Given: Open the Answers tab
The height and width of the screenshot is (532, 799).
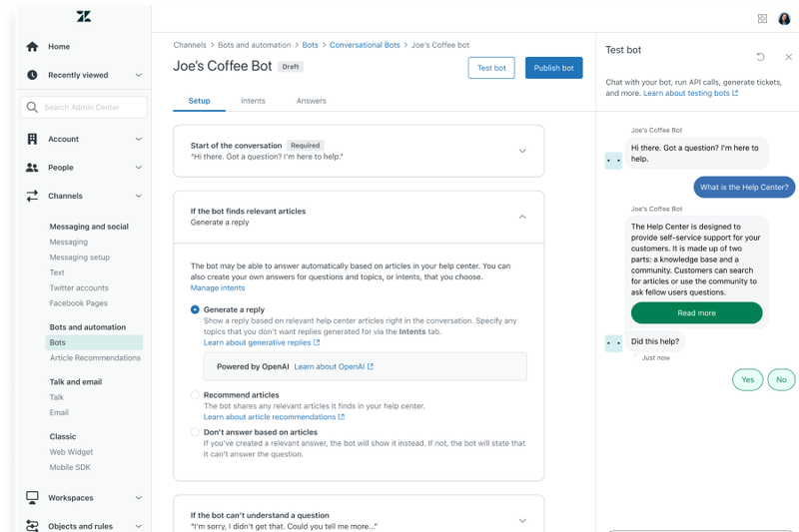Looking at the screenshot, I should pyautogui.click(x=311, y=101).
